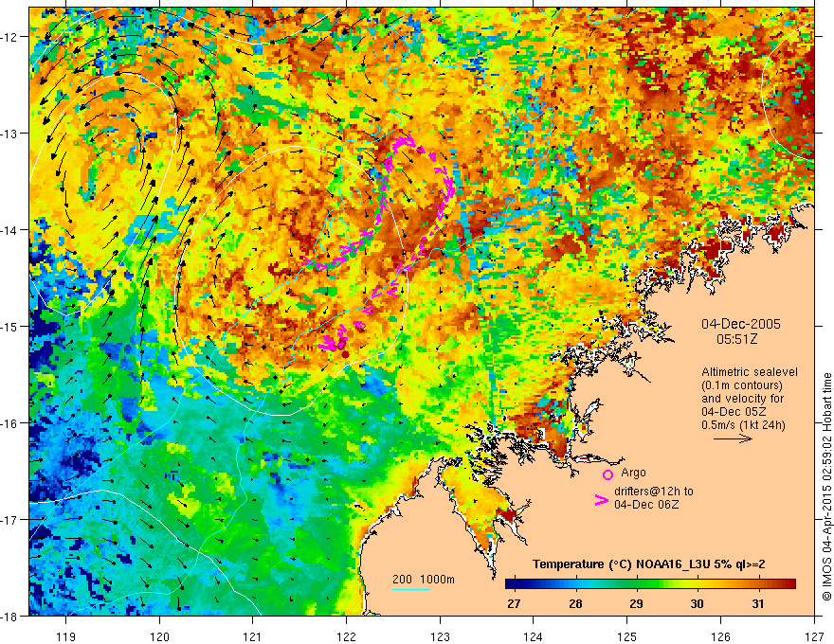Viewport: 834px width, 644px height.
Task: Click the 0.5m/s velocity scale arrow
Action: pos(733,438)
